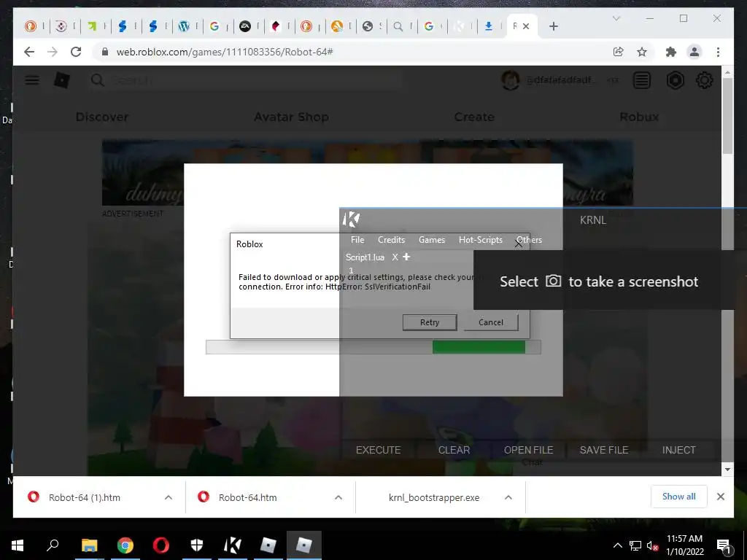Click INJECT in KRNL
The width and height of the screenshot is (747, 560).
[x=679, y=450]
